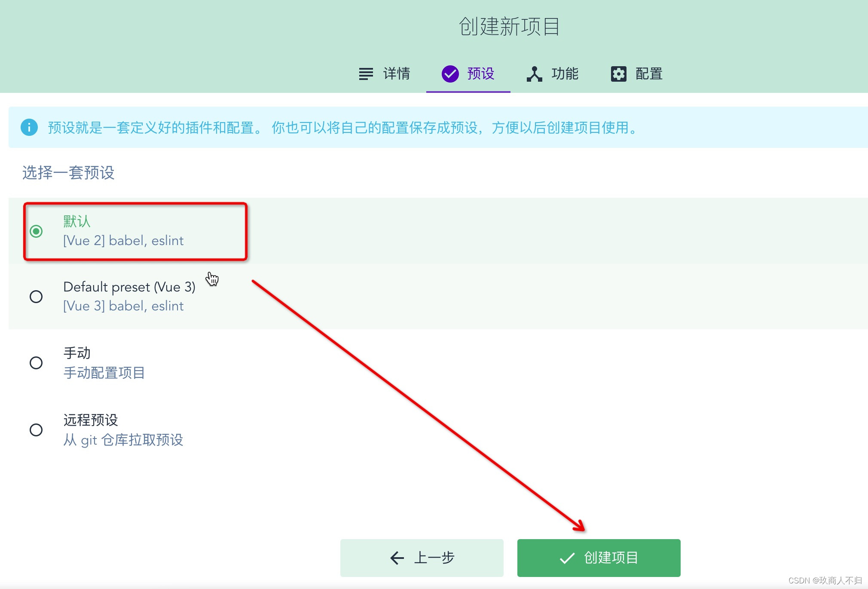Image resolution: width=868 pixels, height=589 pixels.
Task: Click the 从 git 仓库拉取预设 text
Action: tap(123, 440)
